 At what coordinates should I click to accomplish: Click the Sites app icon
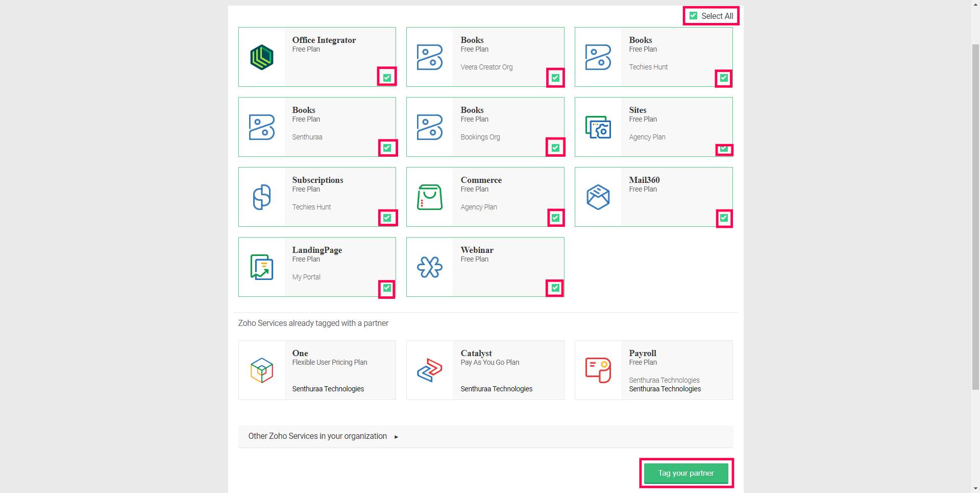598,127
